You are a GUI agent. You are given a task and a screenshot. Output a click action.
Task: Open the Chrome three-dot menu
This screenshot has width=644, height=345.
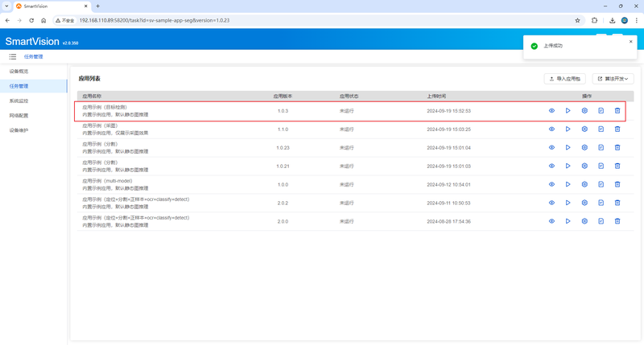pos(636,21)
